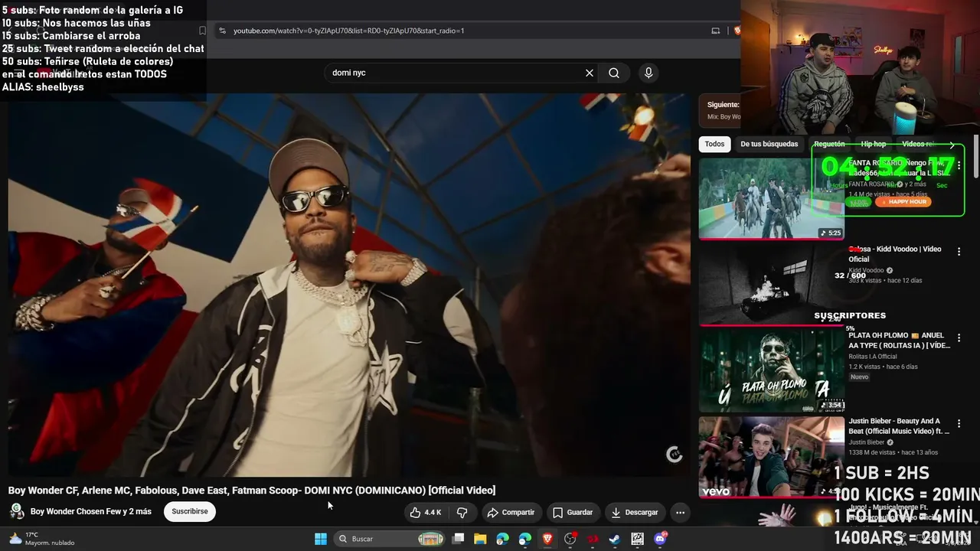This screenshot has height=551, width=980.
Task: Like the video with thumbs-up
Action: (426, 513)
